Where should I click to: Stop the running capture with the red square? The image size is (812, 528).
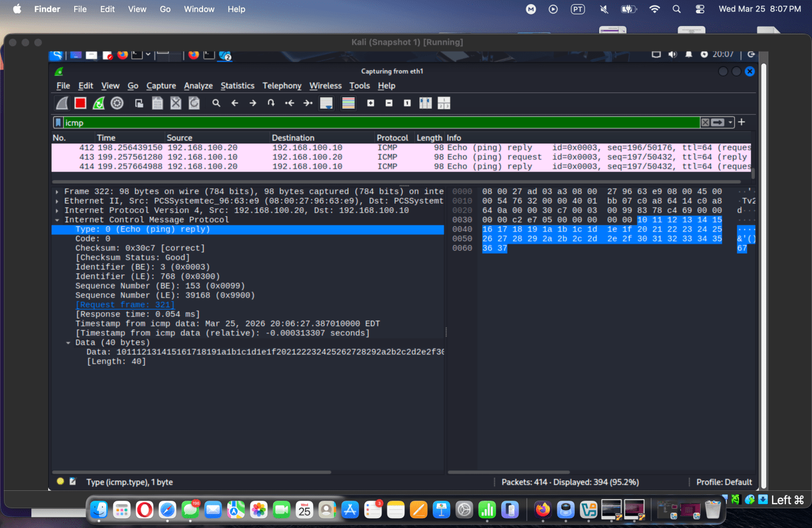click(81, 103)
